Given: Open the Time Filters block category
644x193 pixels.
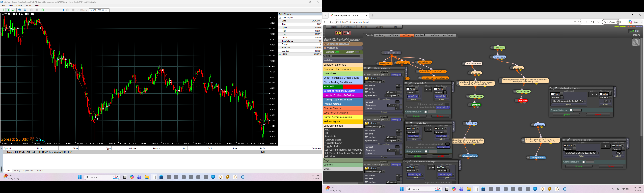Looking at the screenshot, I should pos(343,73).
